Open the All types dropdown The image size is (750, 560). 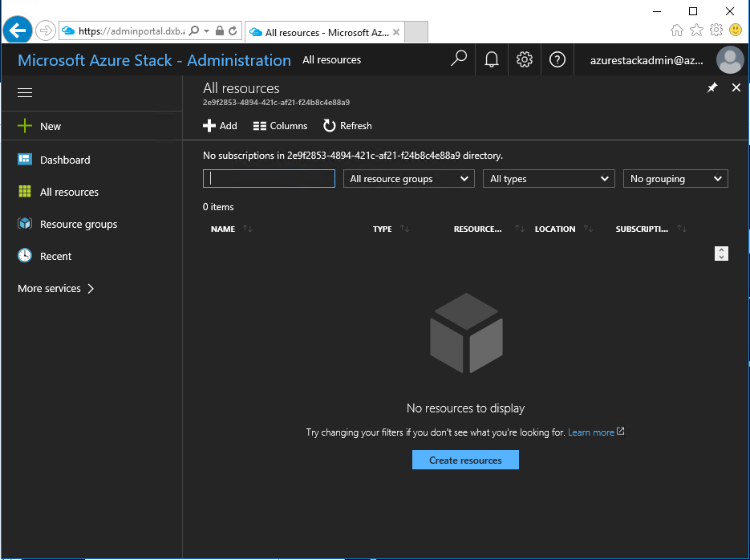(x=549, y=178)
